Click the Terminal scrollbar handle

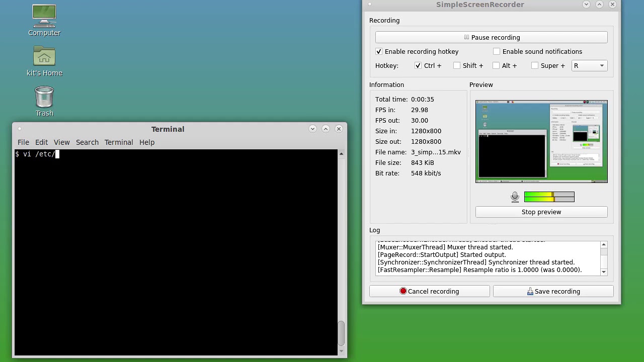click(341, 333)
